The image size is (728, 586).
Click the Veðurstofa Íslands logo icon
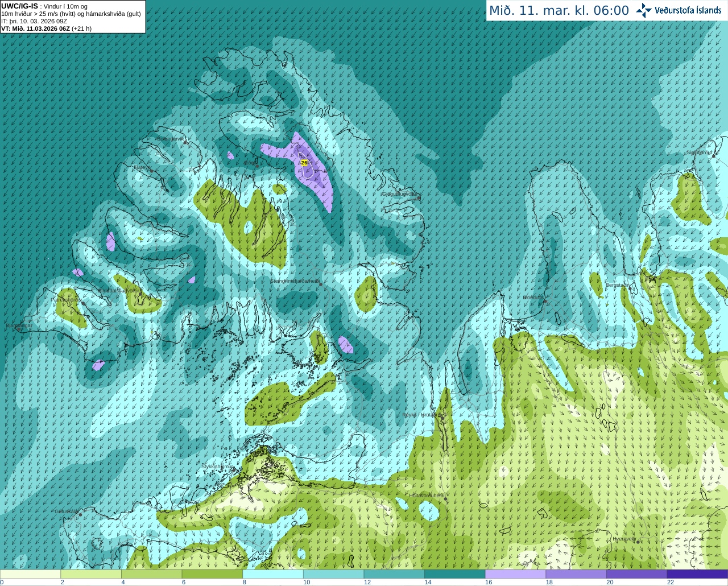(644, 10)
